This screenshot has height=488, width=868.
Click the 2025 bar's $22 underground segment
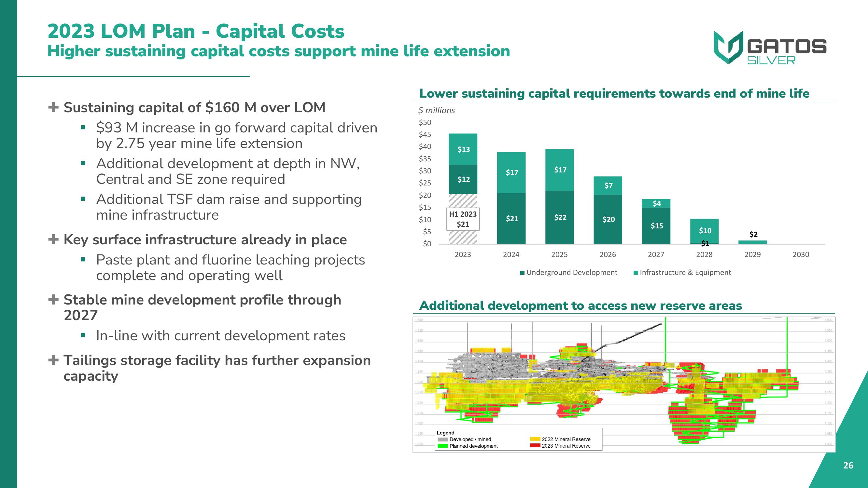click(559, 217)
